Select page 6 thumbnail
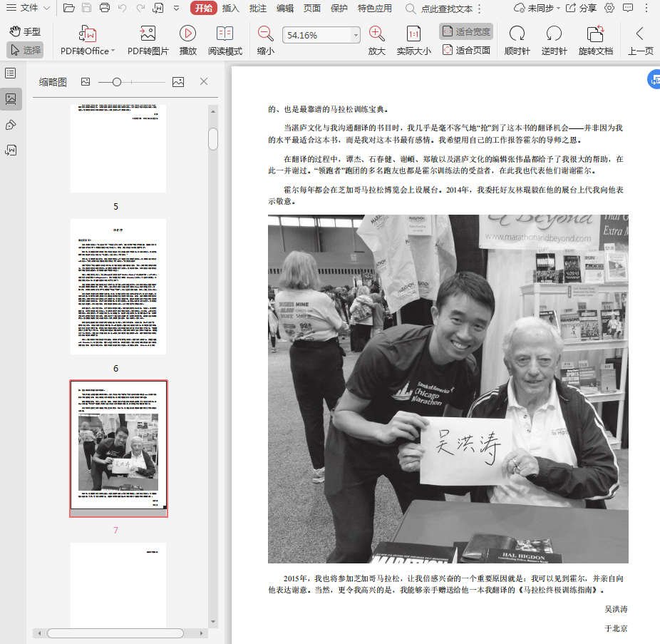 [x=118, y=286]
